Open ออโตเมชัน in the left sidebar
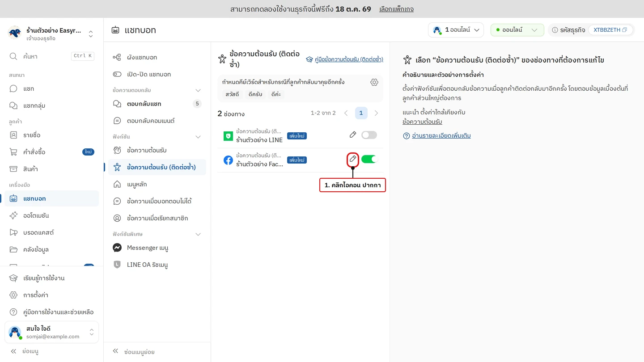644x362 pixels. 52,215
